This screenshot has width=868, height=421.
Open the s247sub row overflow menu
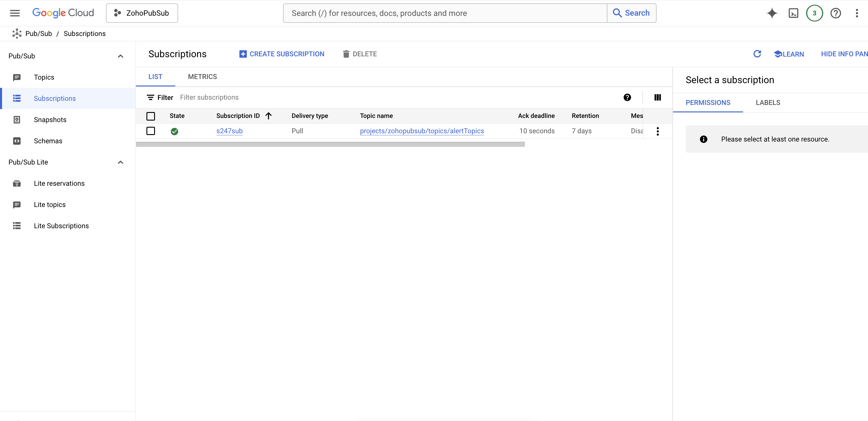[x=658, y=131]
